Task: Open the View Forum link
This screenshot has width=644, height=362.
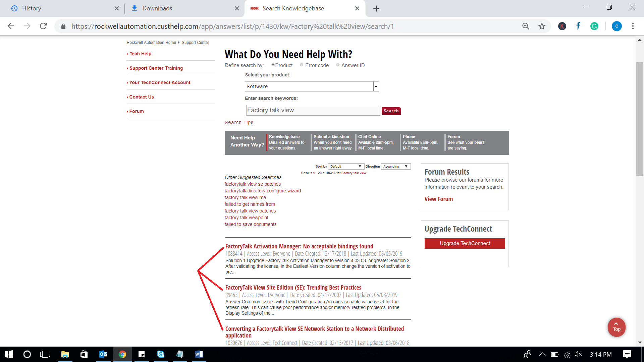Action: (438, 199)
